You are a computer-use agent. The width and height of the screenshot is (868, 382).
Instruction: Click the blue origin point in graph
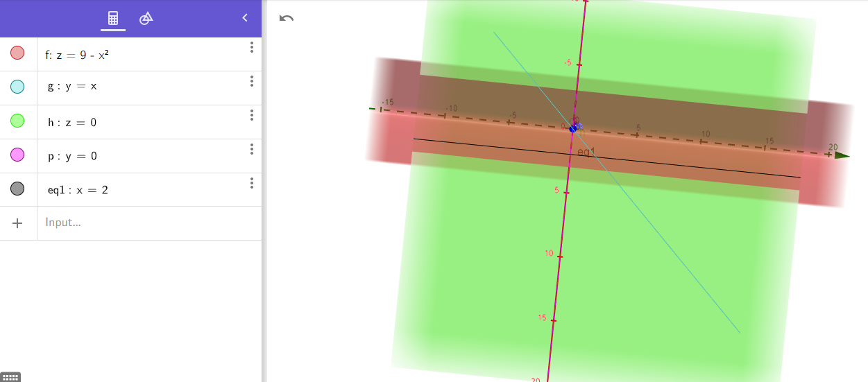point(573,128)
